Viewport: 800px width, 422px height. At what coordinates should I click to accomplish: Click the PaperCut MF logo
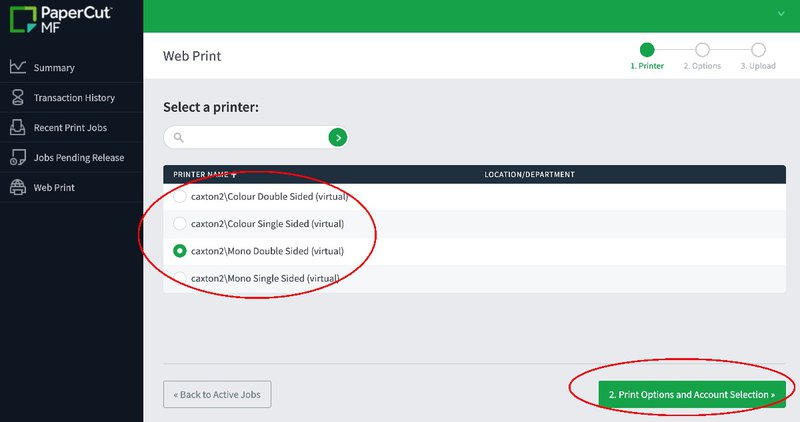coord(61,19)
